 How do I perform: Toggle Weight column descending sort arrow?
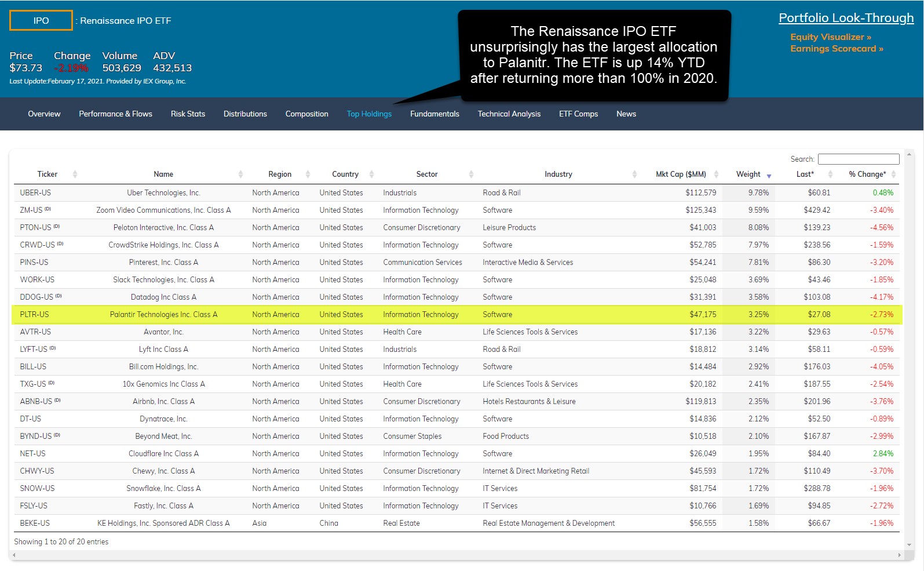point(769,176)
